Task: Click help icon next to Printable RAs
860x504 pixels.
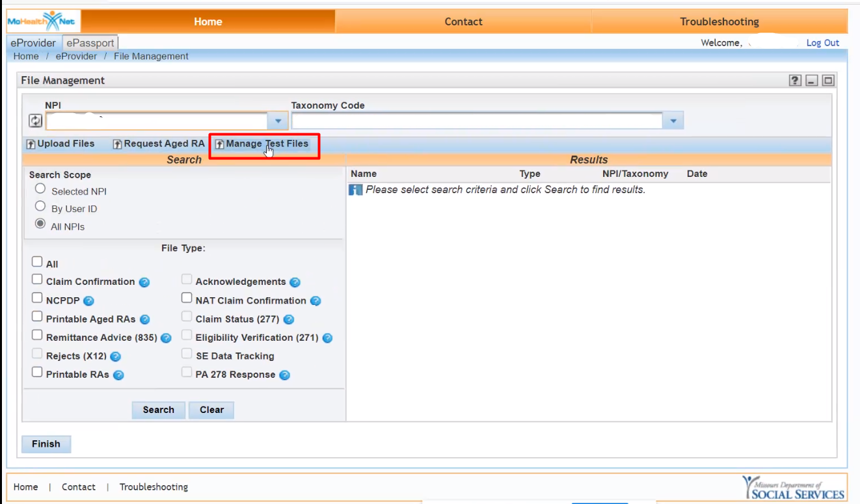Action: click(x=118, y=375)
